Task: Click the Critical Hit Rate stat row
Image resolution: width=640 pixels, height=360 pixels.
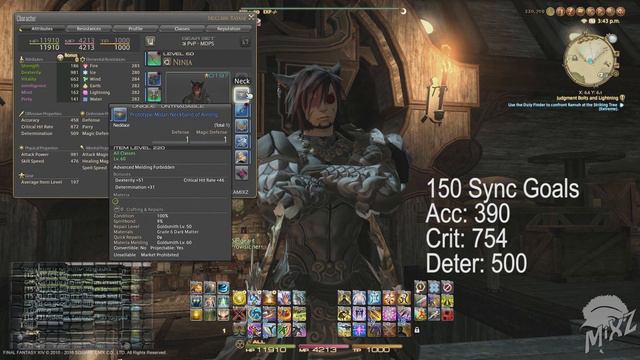Action: tap(49, 127)
